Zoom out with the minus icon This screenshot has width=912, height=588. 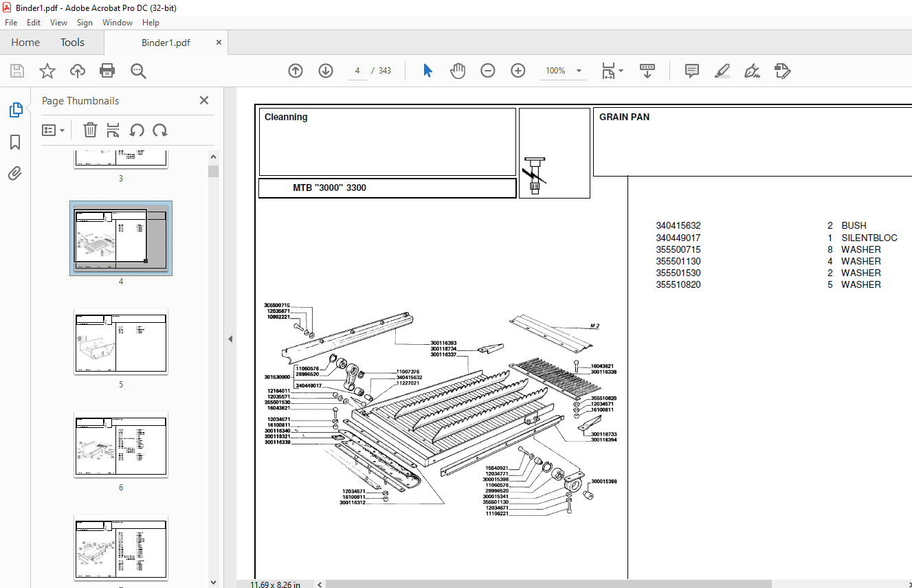(488, 71)
